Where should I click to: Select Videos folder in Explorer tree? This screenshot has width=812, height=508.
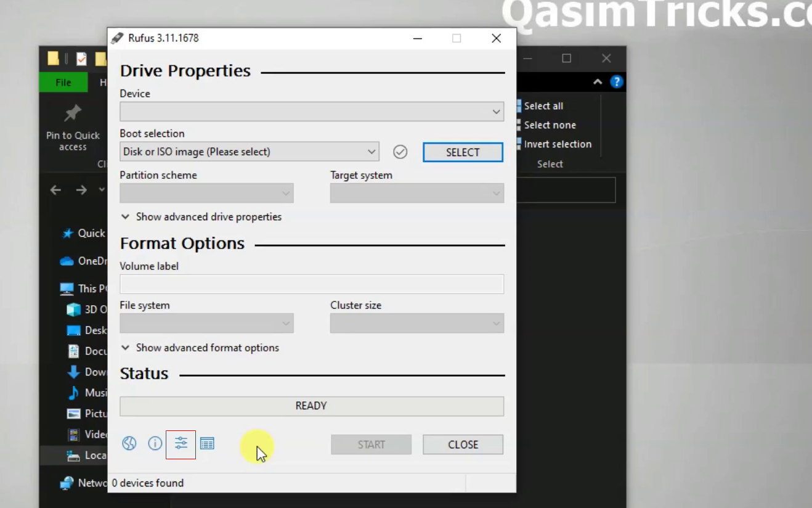click(x=86, y=435)
